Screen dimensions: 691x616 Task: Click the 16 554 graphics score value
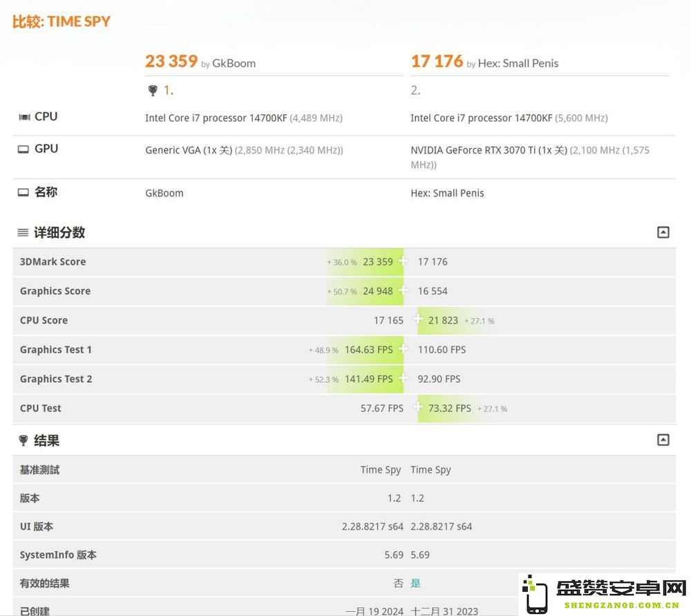433,291
